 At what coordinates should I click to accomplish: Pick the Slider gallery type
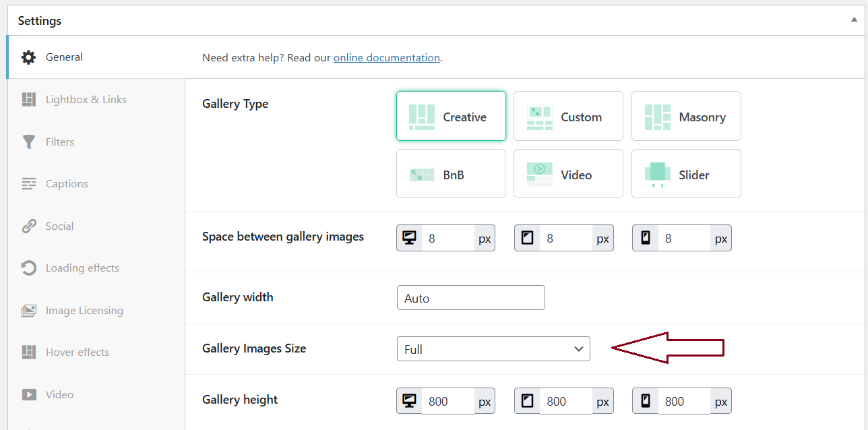(x=686, y=175)
